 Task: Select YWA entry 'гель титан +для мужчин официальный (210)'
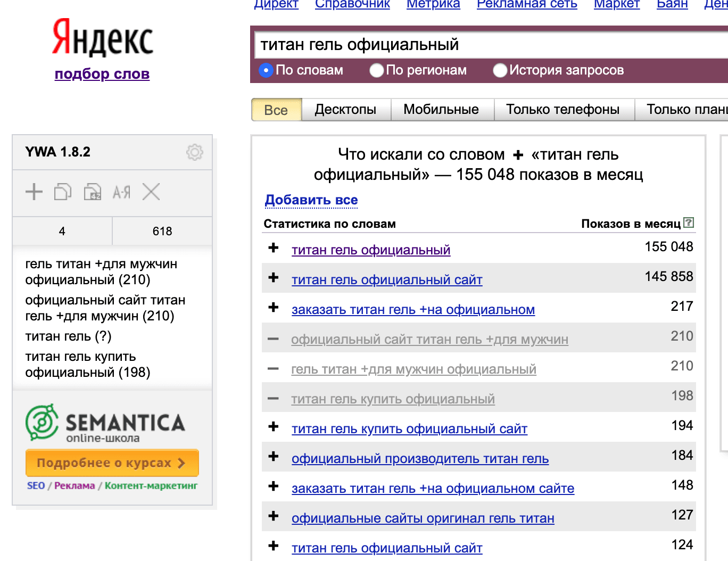coord(101,272)
